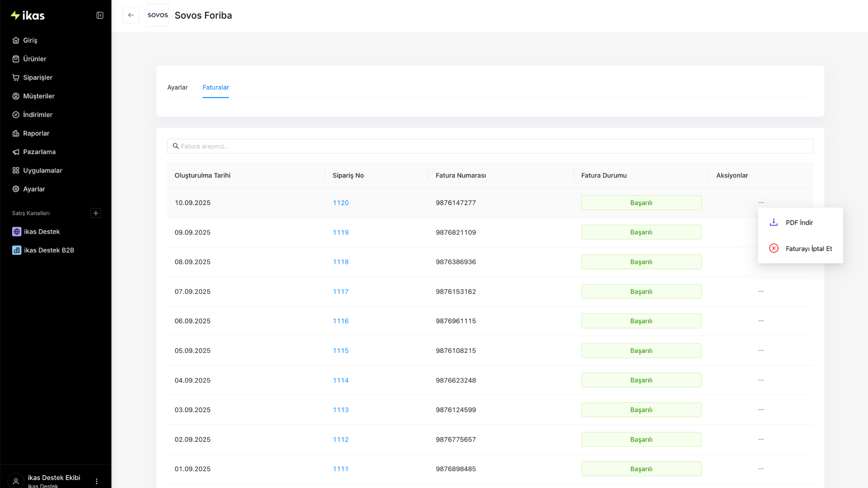Click the ikas logo

coord(28,15)
